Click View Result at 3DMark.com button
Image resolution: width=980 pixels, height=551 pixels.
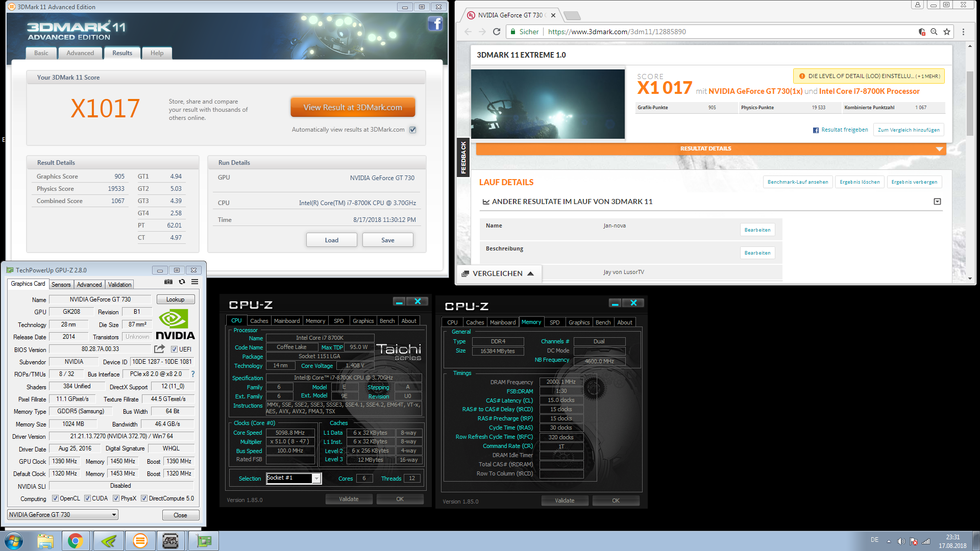coord(353,107)
